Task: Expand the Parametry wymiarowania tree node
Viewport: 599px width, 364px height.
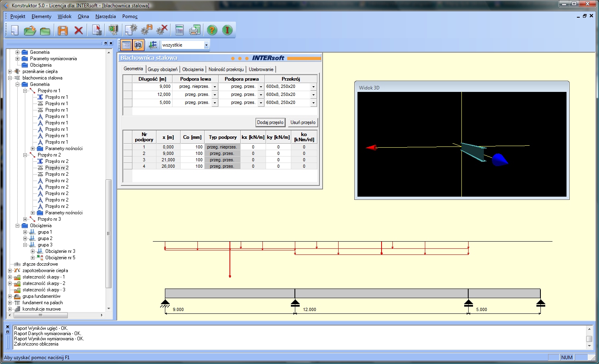Action: click(17, 59)
